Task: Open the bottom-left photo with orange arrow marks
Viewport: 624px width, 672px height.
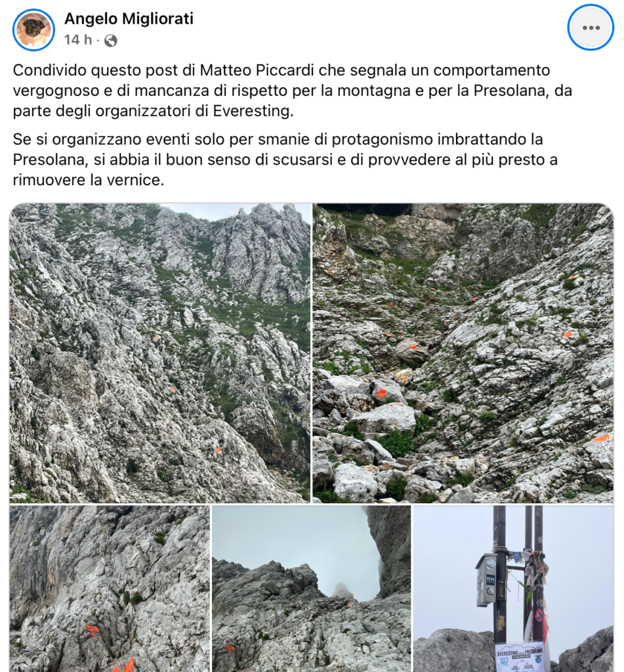Action: pyautogui.click(x=110, y=589)
